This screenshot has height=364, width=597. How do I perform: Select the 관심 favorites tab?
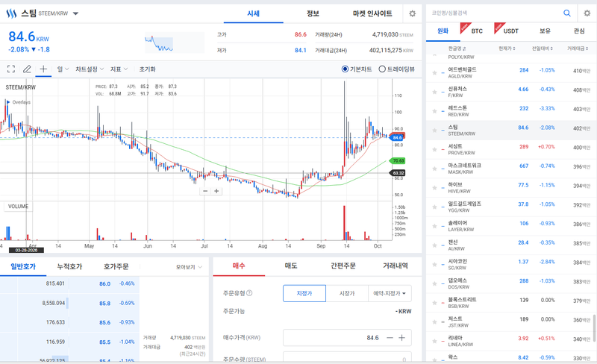(x=579, y=31)
